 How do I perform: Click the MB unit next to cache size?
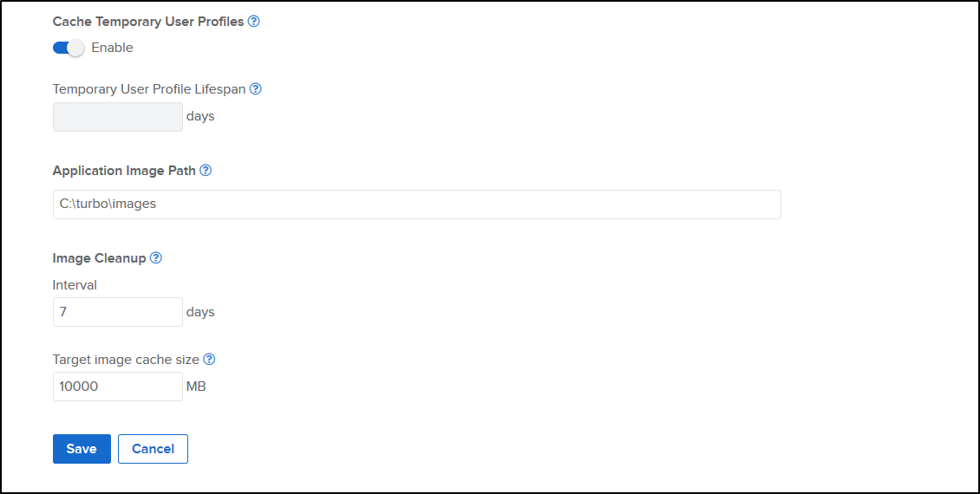pyautogui.click(x=196, y=387)
